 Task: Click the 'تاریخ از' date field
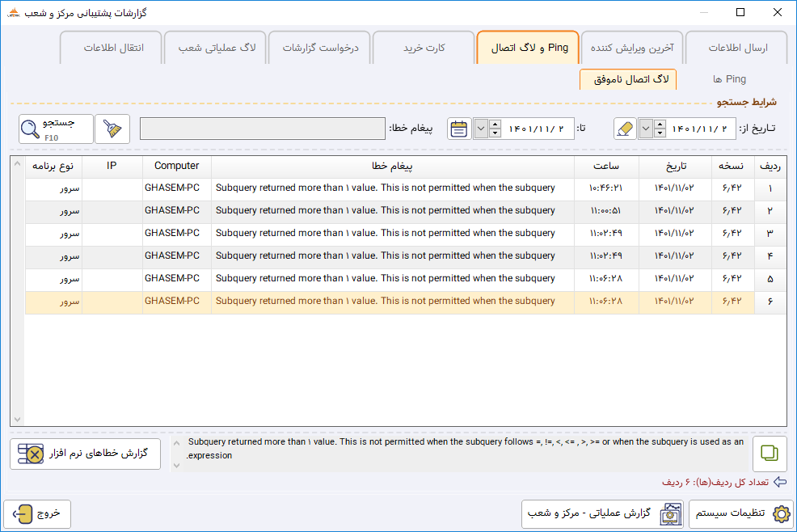click(x=701, y=129)
